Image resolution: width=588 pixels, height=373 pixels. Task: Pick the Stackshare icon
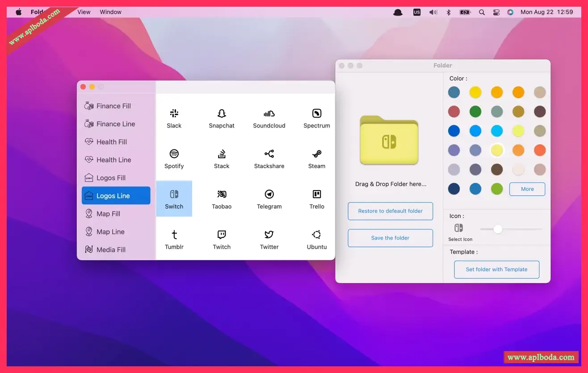click(x=269, y=154)
